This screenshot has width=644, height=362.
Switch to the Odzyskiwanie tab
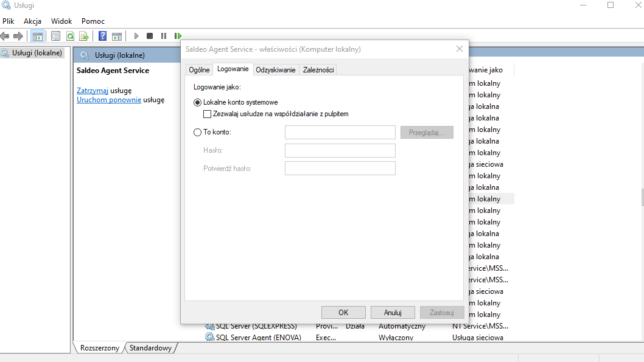pyautogui.click(x=276, y=70)
